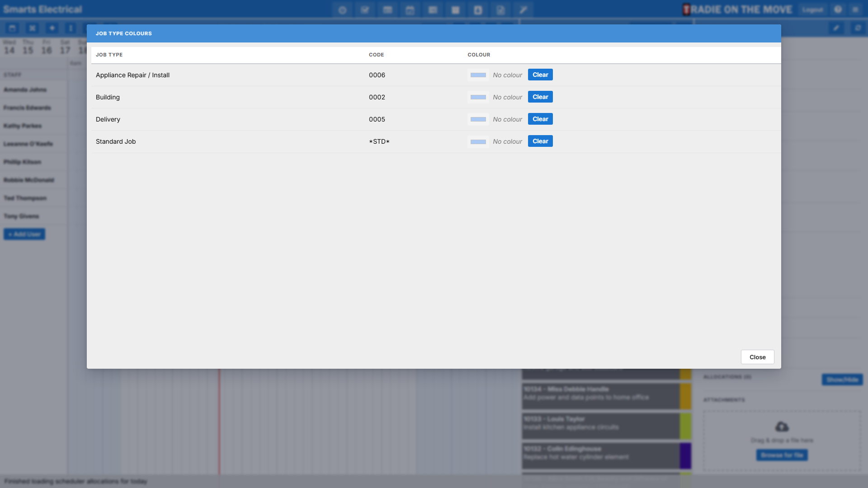Click the Show/Hide button beside Allocations
The image size is (868, 488).
(842, 380)
